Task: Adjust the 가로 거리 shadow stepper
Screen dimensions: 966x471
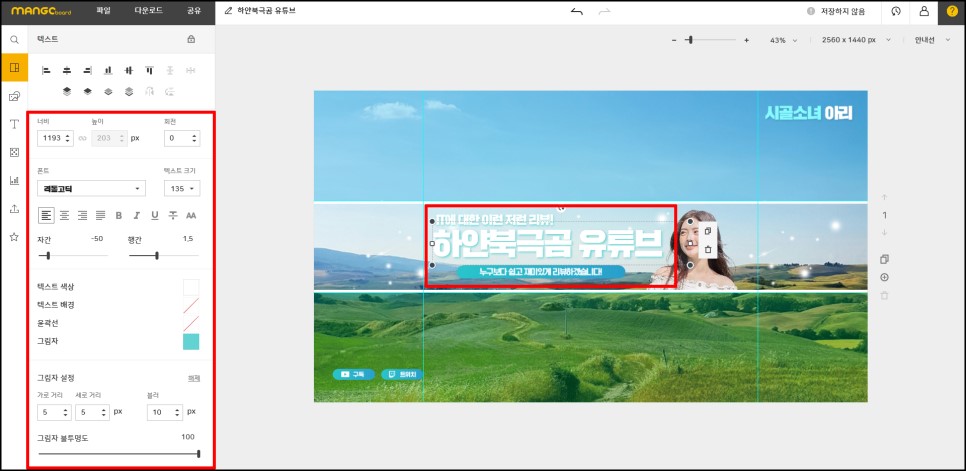Action: click(65, 412)
